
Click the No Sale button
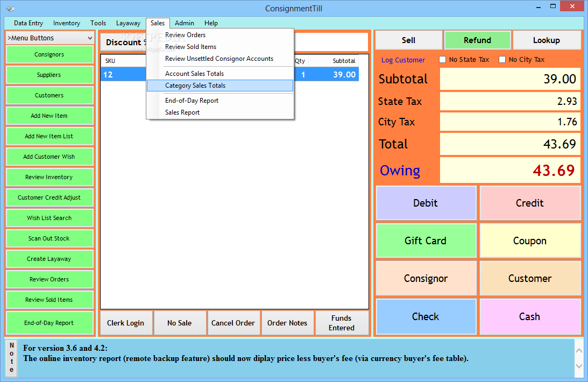(x=180, y=323)
